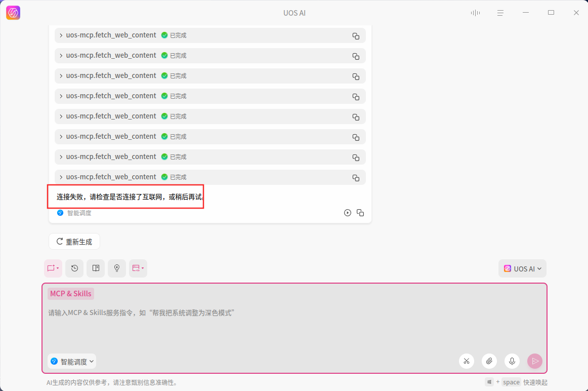Open the knowledge base panel icon

[x=96, y=268]
